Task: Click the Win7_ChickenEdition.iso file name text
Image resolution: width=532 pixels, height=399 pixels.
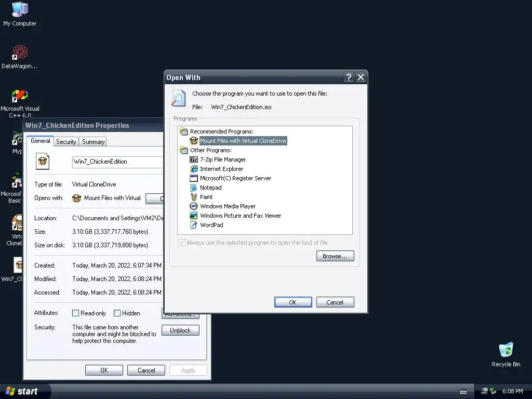Action: (241, 107)
